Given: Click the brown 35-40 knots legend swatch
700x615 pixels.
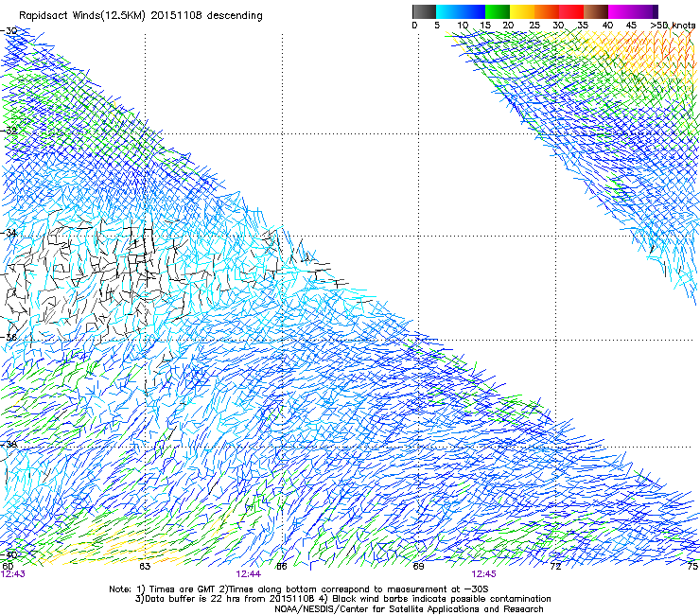Looking at the screenshot, I should click(596, 11).
